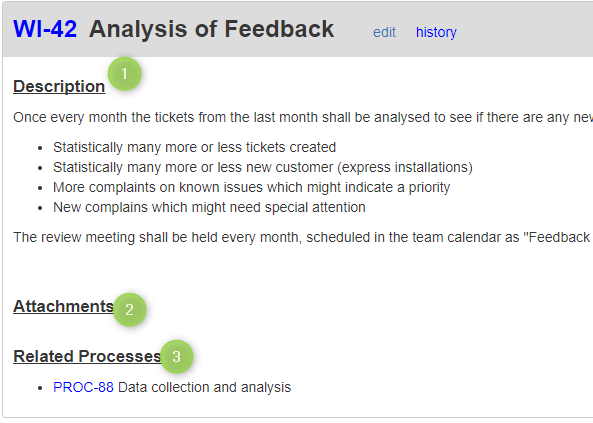The image size is (593, 423).
Task: Click the green marker number 1
Action: point(124,74)
